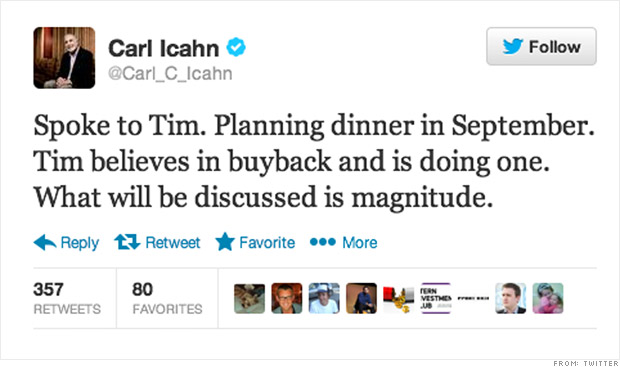Open Carl Icahn's profile picture
The image size is (620, 367).
[x=64, y=58]
